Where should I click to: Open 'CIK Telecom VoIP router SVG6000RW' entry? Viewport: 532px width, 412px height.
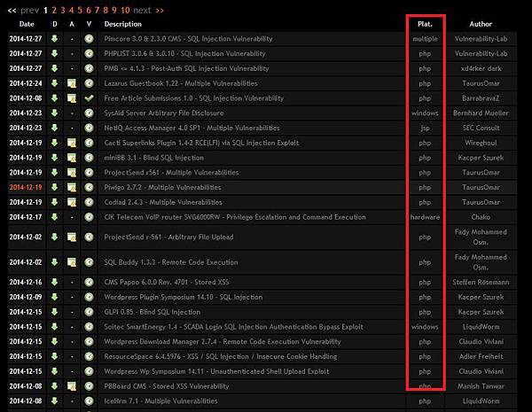[235, 217]
